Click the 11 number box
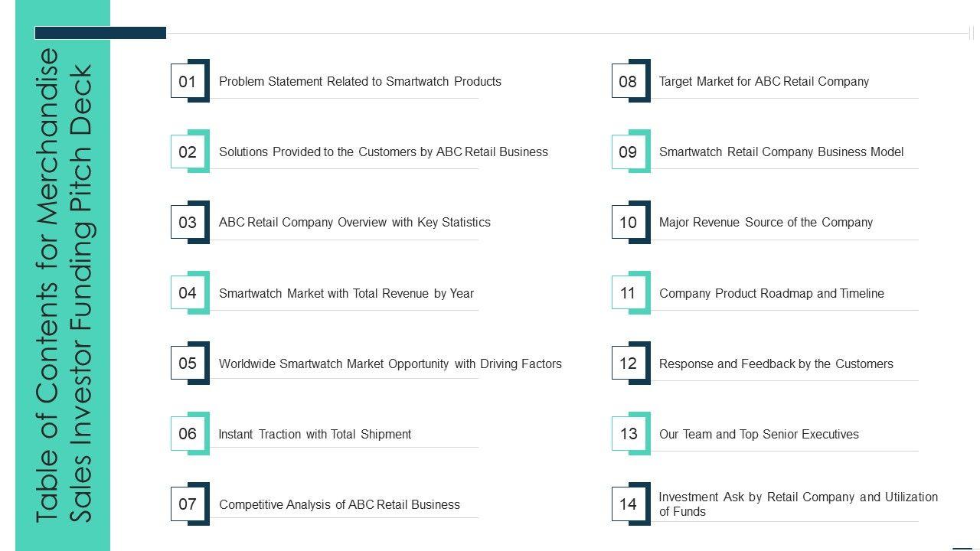Image resolution: width=980 pixels, height=551 pixels. pos(628,293)
